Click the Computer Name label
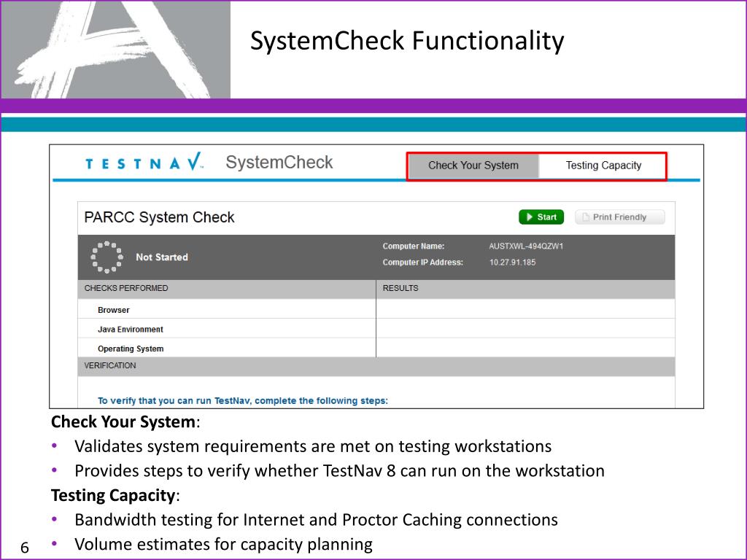 click(x=413, y=246)
